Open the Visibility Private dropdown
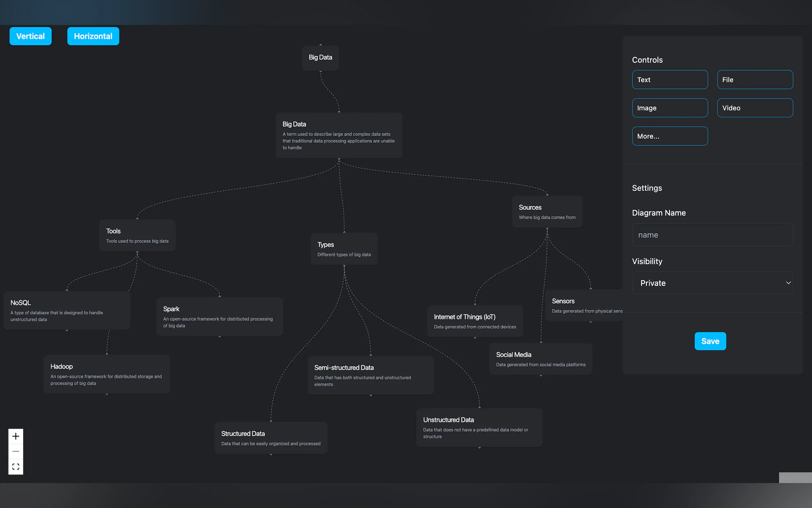This screenshot has width=812, height=508. tap(712, 283)
